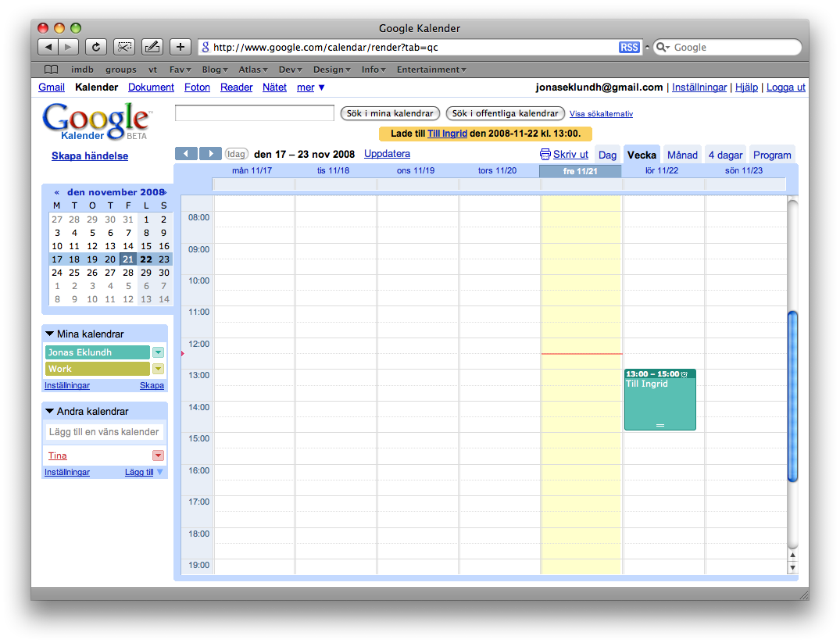The width and height of the screenshot is (840, 643).
Task: Click the RSS feed icon in address bar
Action: pos(629,48)
